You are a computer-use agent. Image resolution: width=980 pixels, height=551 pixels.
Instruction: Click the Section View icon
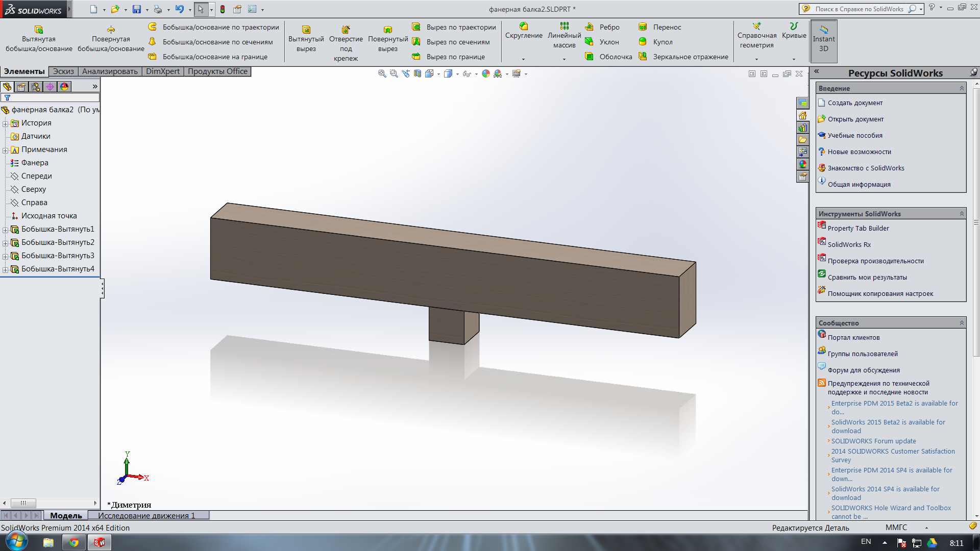[x=418, y=73]
